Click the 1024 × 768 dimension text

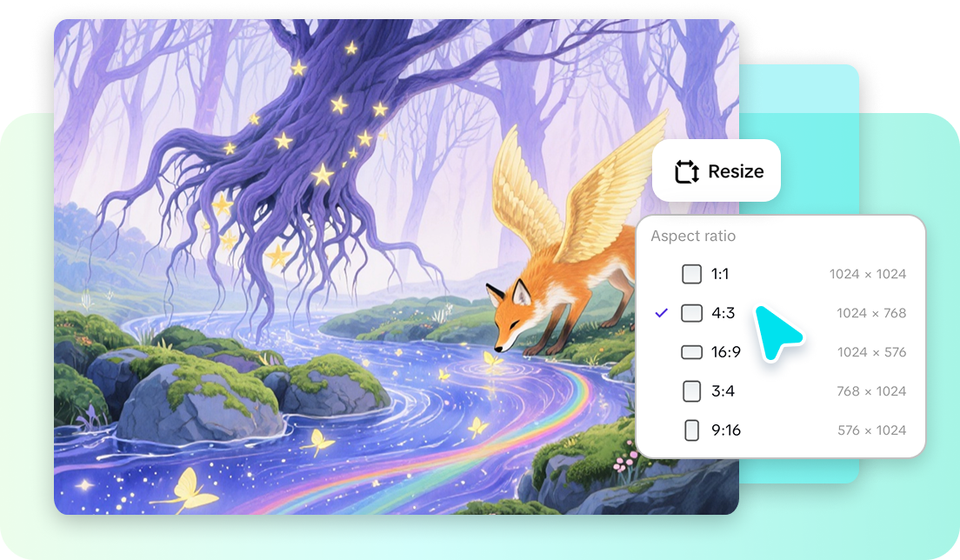point(871,313)
